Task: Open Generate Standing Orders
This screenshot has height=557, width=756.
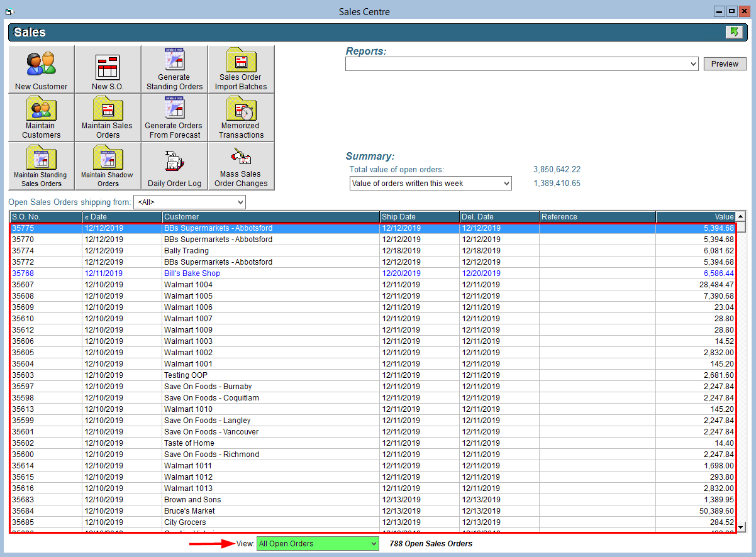Action: pyautogui.click(x=175, y=69)
